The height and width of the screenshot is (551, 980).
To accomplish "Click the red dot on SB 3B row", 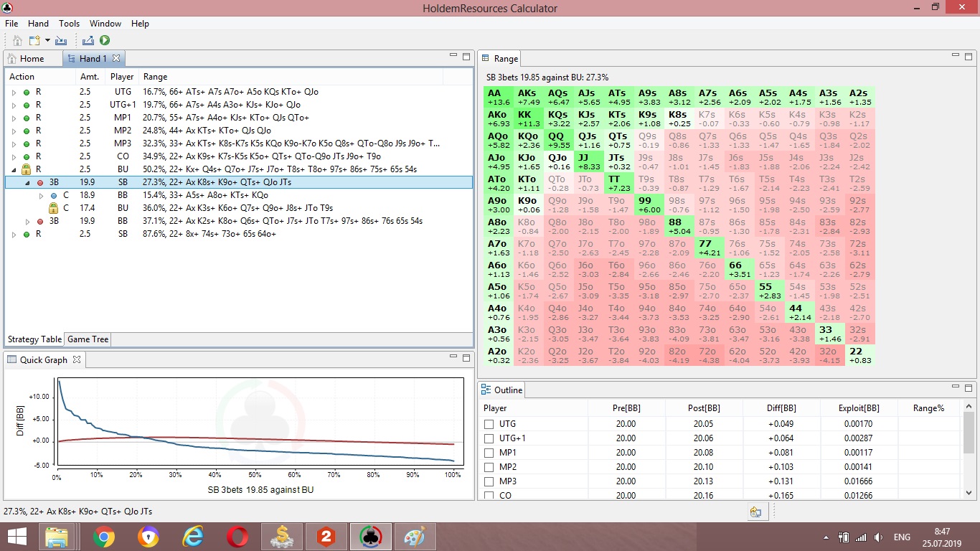I will pos(40,183).
